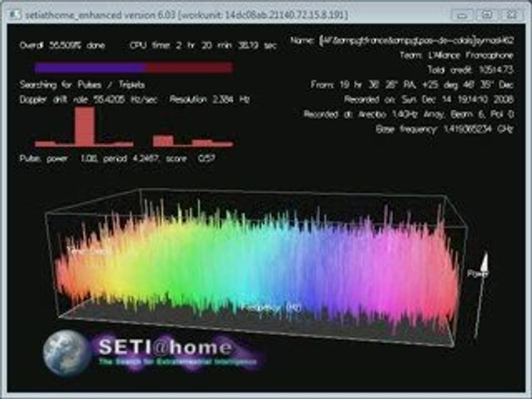Click the 'Team: L'Alliance Francophone' text
The image size is (532, 399).
click(x=457, y=55)
